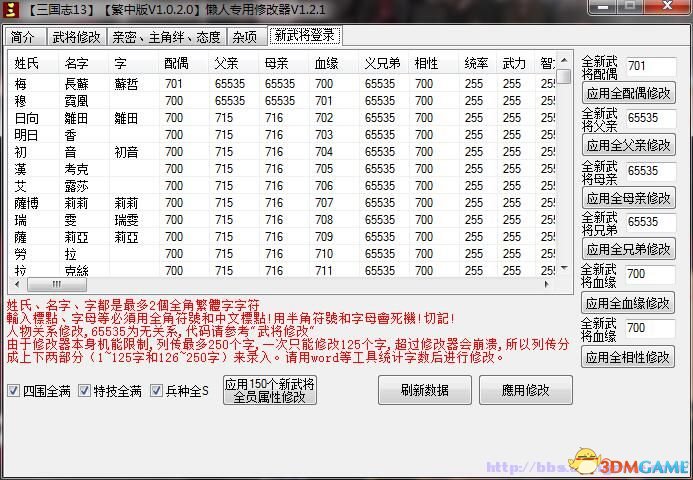Click name cell 考克
Image resolution: width=693 pixels, height=480 pixels.
76,169
